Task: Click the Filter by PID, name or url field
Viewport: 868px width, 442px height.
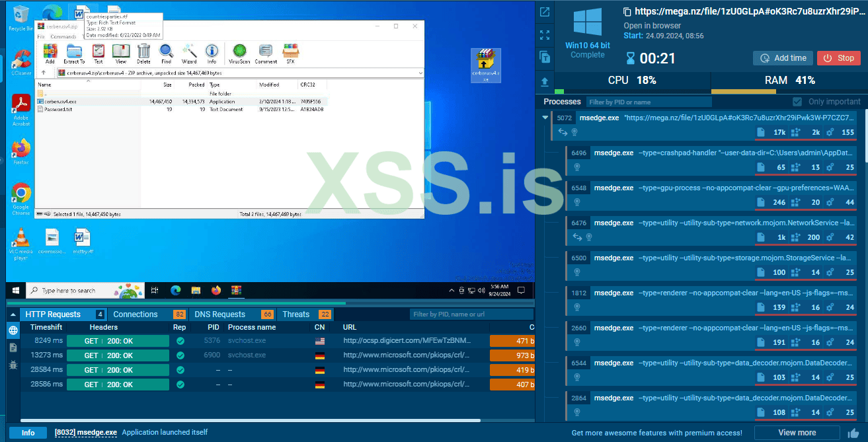Action: (471, 314)
